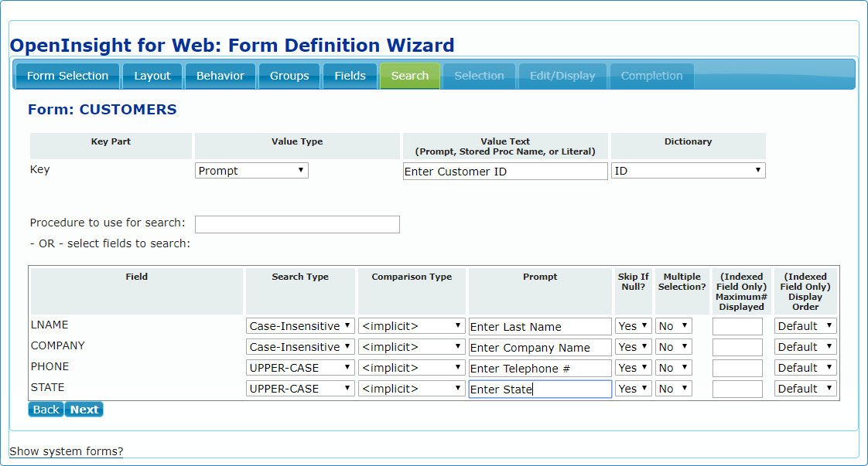Open the Form Selection tab
This screenshot has width=868, height=466.
tap(67, 76)
